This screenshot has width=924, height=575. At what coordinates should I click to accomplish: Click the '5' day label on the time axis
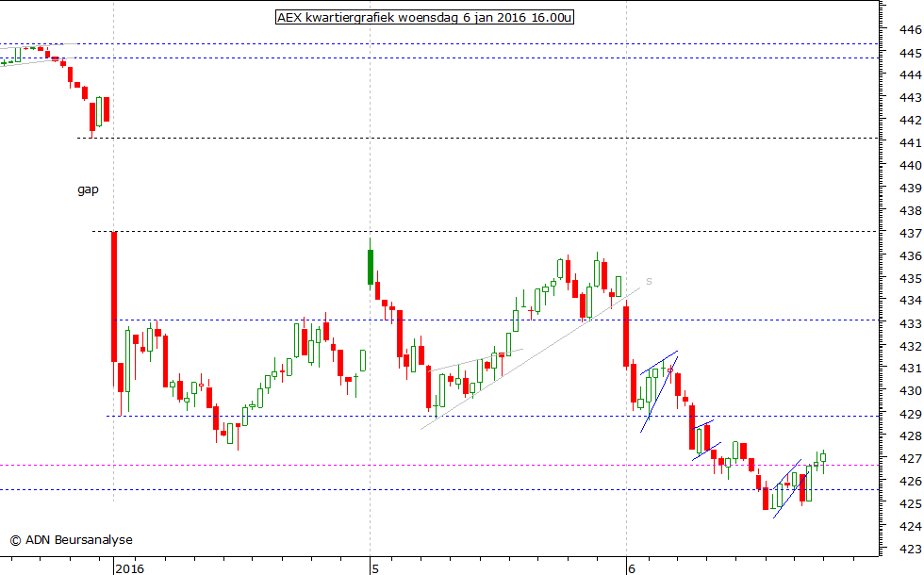[x=375, y=568]
